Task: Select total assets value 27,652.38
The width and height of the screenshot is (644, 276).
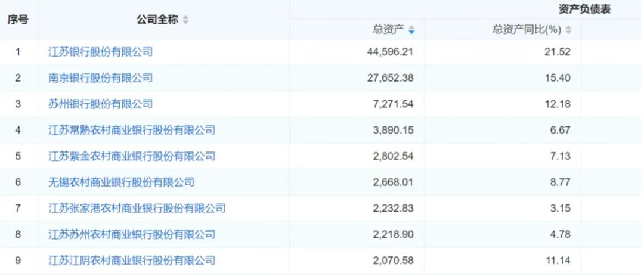Action: 390,78
